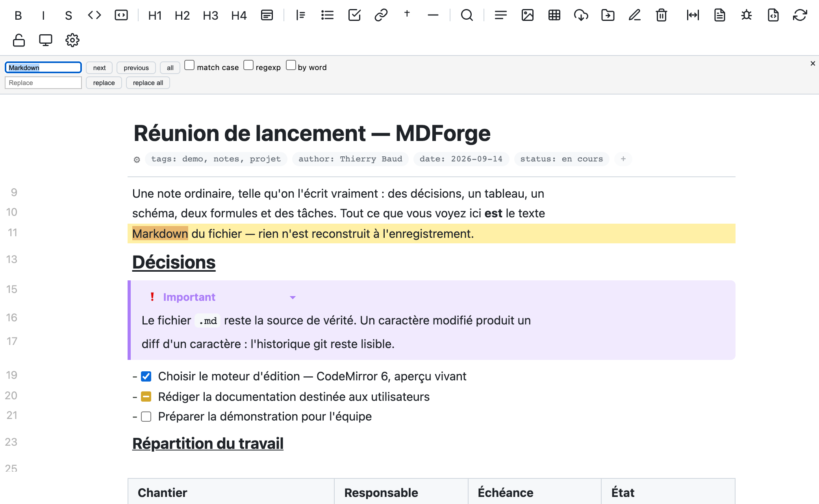Click the next search button
The image size is (819, 504).
99,68
